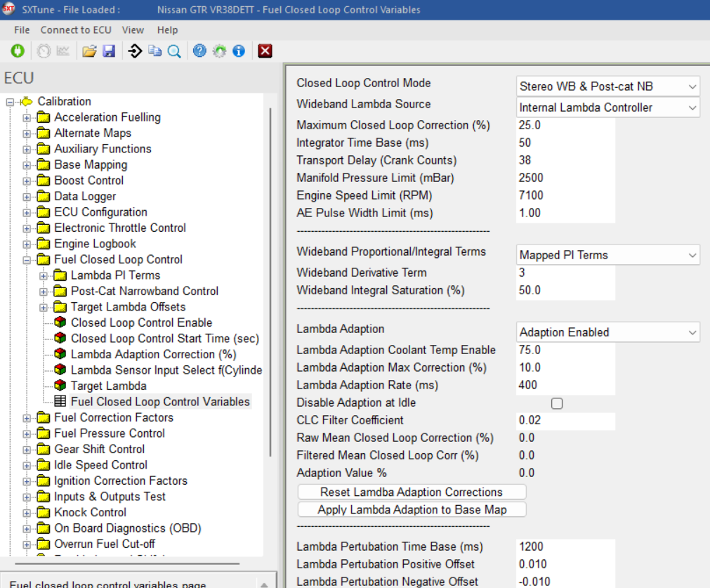
Task: Click the red X toolbar icon
Action: pos(265,51)
